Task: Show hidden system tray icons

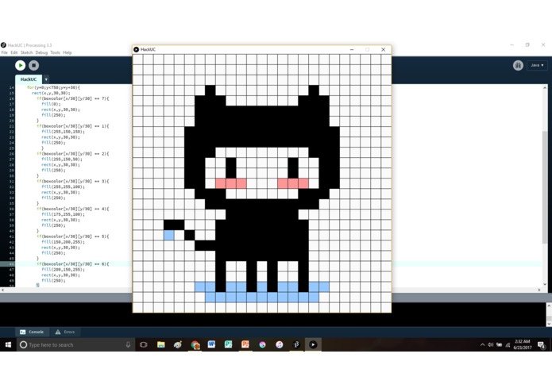Action: tap(482, 345)
